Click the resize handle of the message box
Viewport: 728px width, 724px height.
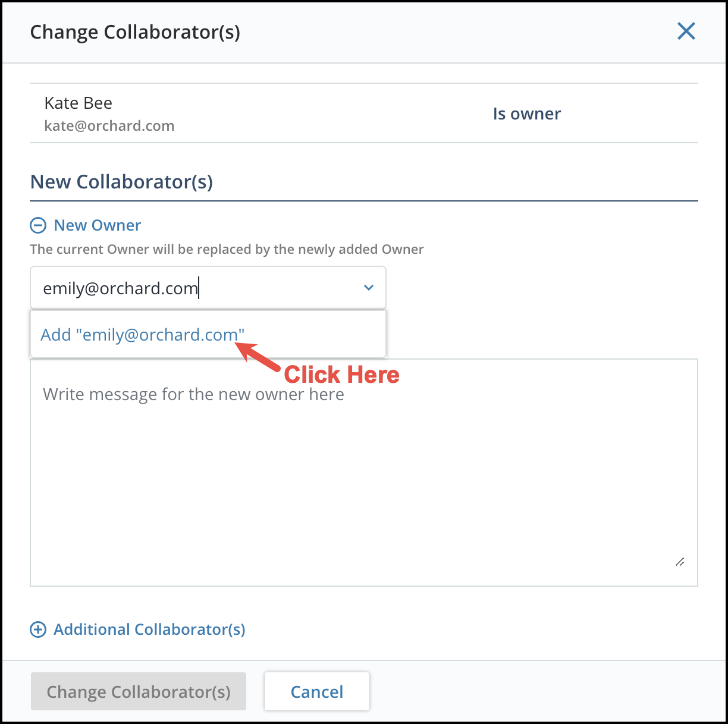(680, 562)
